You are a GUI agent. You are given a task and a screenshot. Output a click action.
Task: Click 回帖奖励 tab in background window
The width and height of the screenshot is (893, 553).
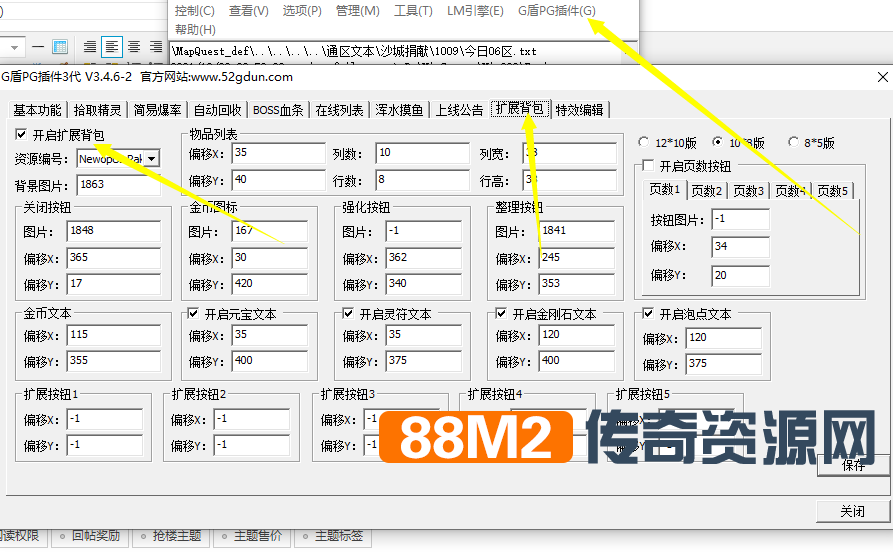(91, 536)
